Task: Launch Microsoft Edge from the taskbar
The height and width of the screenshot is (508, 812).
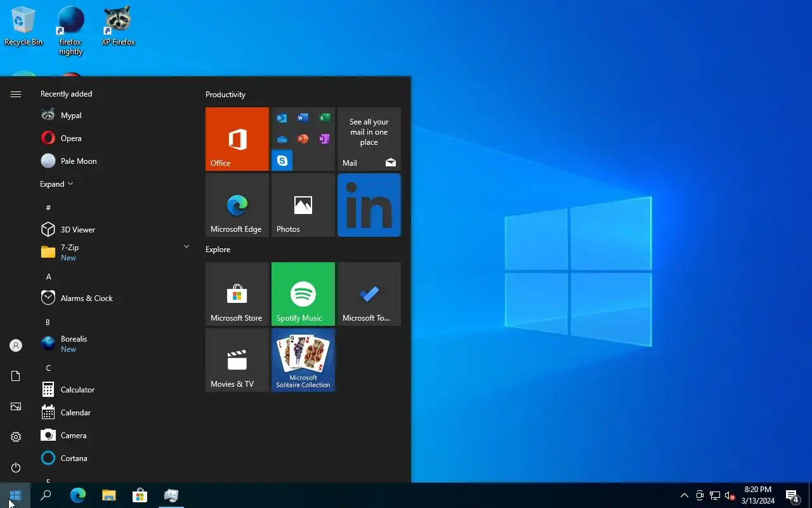Action: click(77, 495)
